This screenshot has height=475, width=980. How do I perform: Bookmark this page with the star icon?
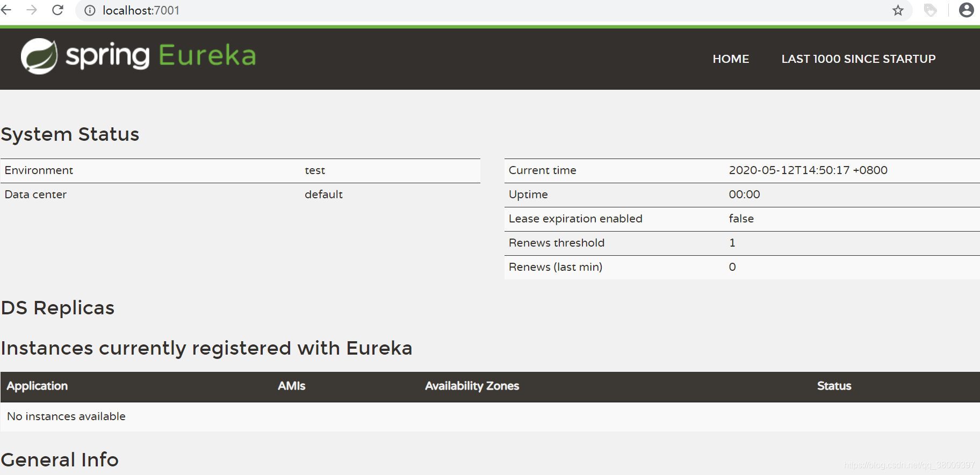tap(898, 10)
